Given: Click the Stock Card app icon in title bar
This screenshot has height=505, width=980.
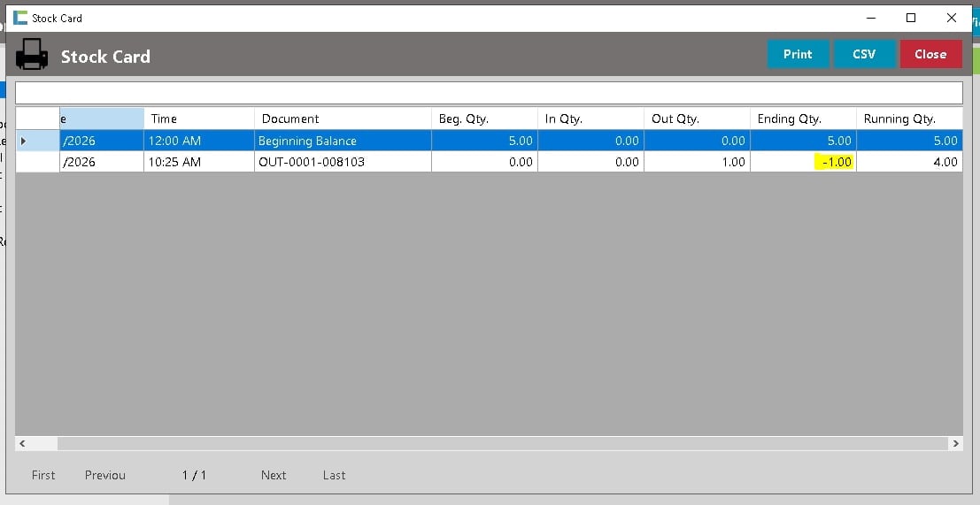Looking at the screenshot, I should 19,18.
